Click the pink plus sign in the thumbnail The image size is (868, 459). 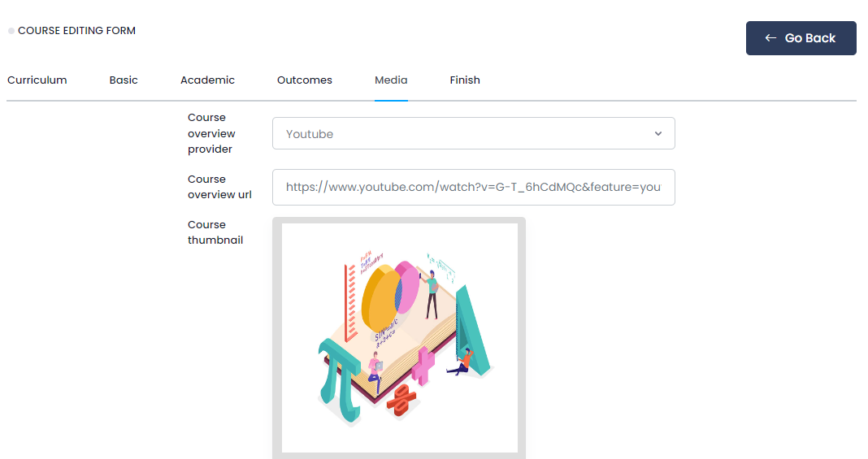click(423, 365)
